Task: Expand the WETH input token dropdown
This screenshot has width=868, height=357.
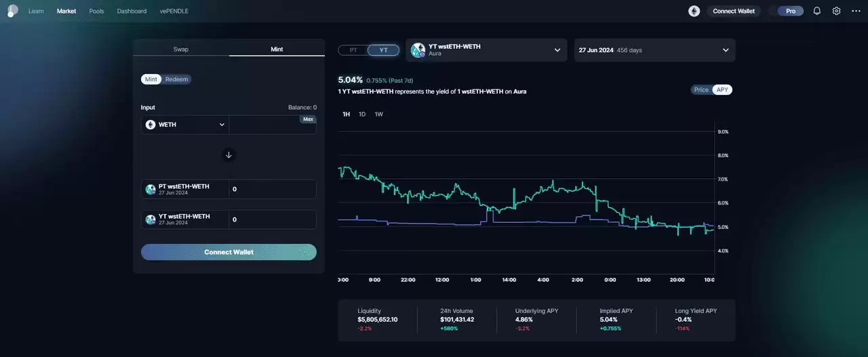Action: [x=222, y=125]
